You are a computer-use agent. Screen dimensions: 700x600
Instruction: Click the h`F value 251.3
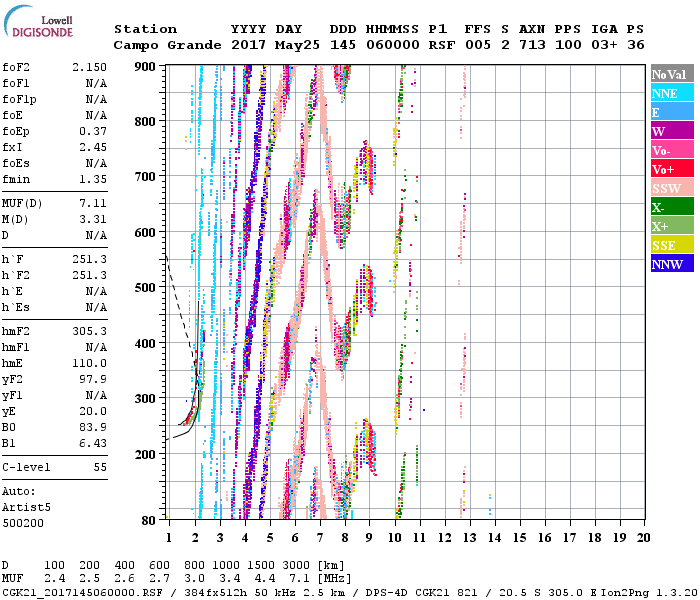click(x=89, y=259)
